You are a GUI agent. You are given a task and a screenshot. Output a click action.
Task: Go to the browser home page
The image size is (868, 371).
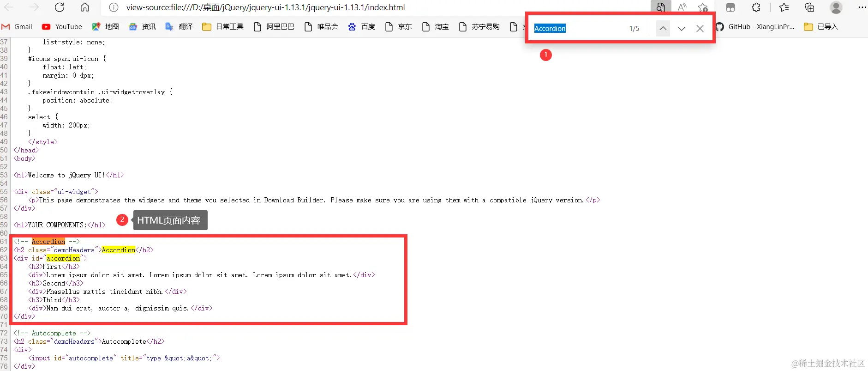[x=85, y=7]
